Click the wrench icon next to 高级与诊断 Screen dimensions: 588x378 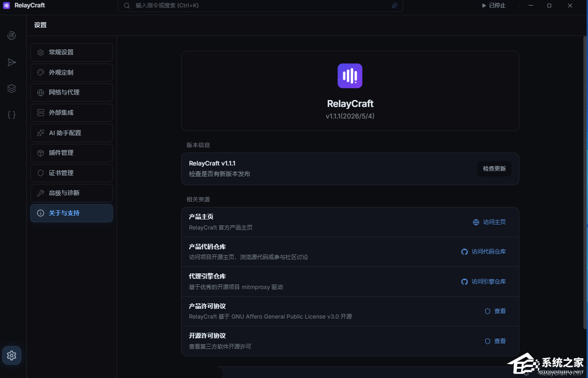[x=41, y=193]
